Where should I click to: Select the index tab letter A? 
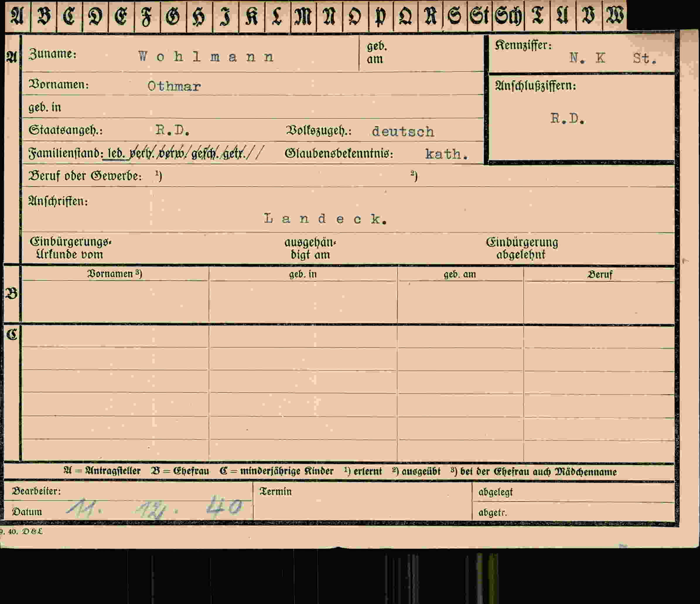(18, 16)
